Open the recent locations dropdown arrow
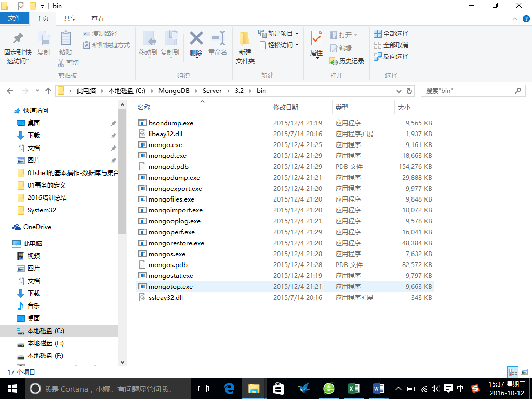Viewport: 532px width, 399px height. click(37, 90)
